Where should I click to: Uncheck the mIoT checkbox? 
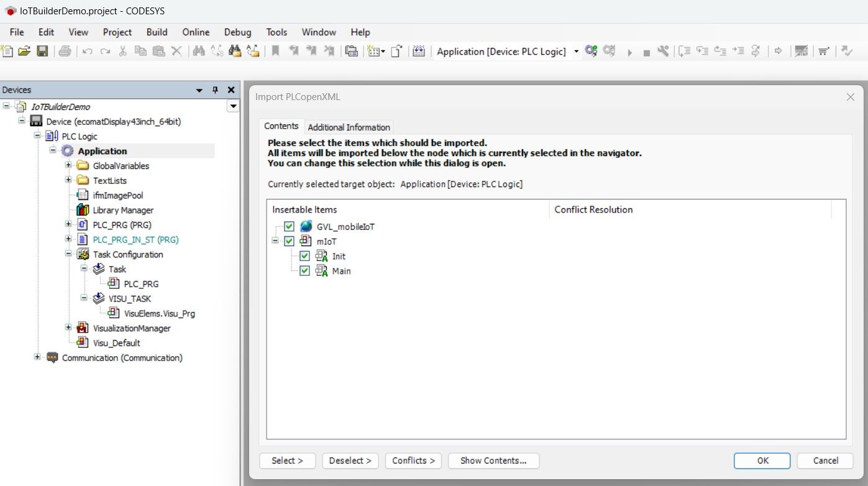289,241
